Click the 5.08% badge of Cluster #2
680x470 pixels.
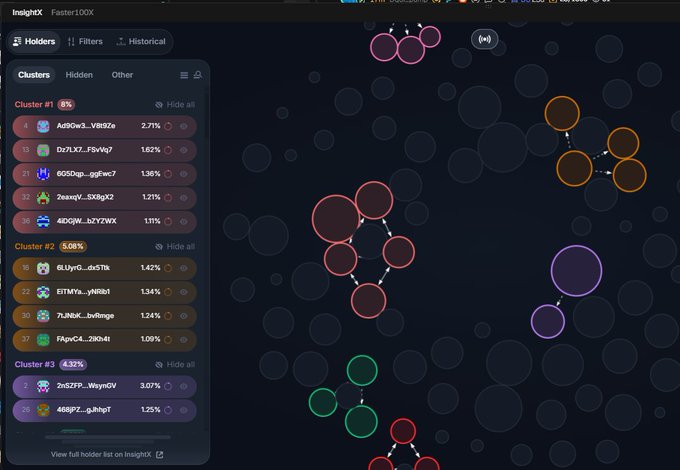point(73,246)
